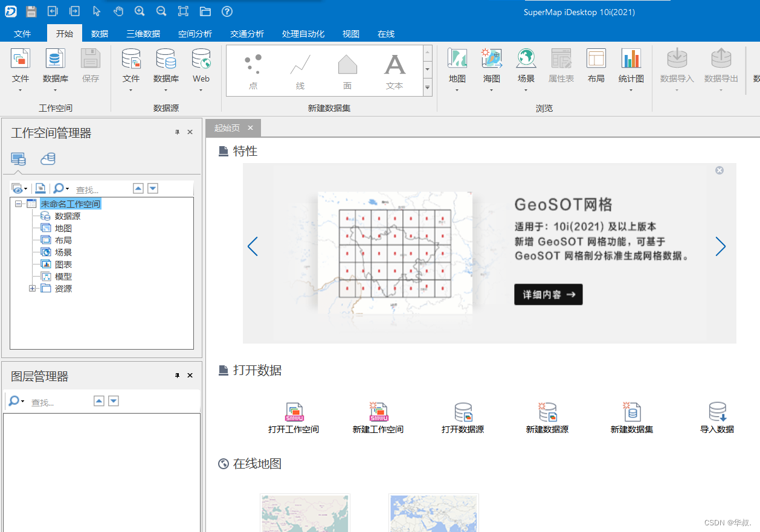Open first online map thumbnail
The height and width of the screenshot is (532, 760).
[x=305, y=513]
